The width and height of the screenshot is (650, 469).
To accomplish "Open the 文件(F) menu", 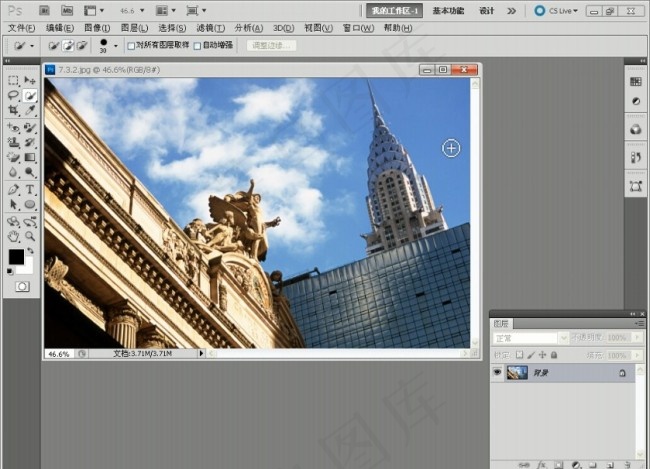I will click(22, 28).
